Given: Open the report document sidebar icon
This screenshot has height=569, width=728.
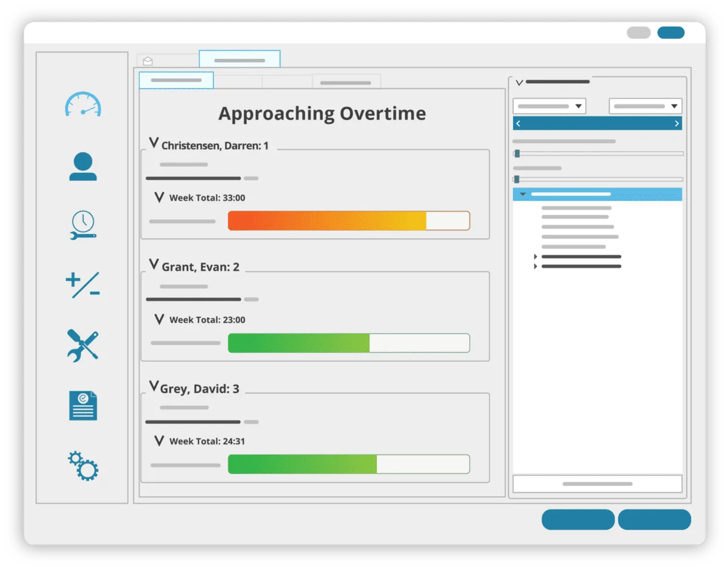Looking at the screenshot, I should click(x=83, y=405).
